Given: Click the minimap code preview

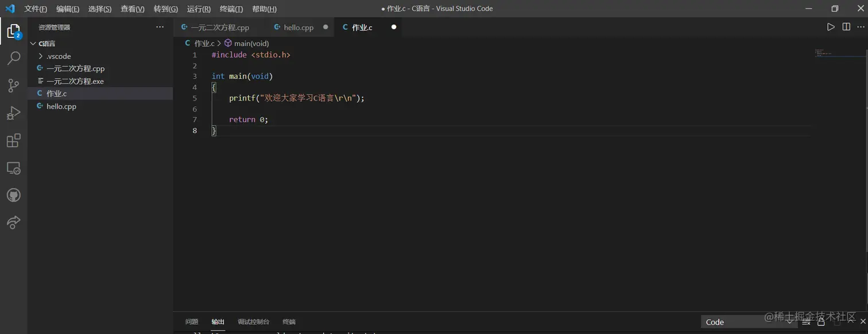Looking at the screenshot, I should (823, 53).
